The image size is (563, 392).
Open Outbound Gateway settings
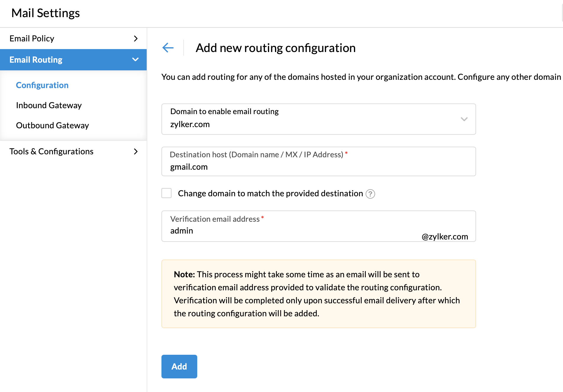click(x=52, y=125)
